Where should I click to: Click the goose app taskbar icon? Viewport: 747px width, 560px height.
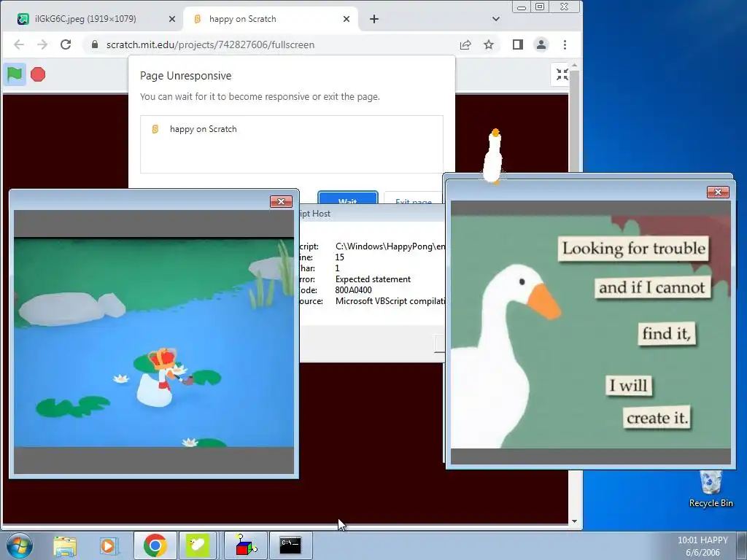click(x=198, y=545)
